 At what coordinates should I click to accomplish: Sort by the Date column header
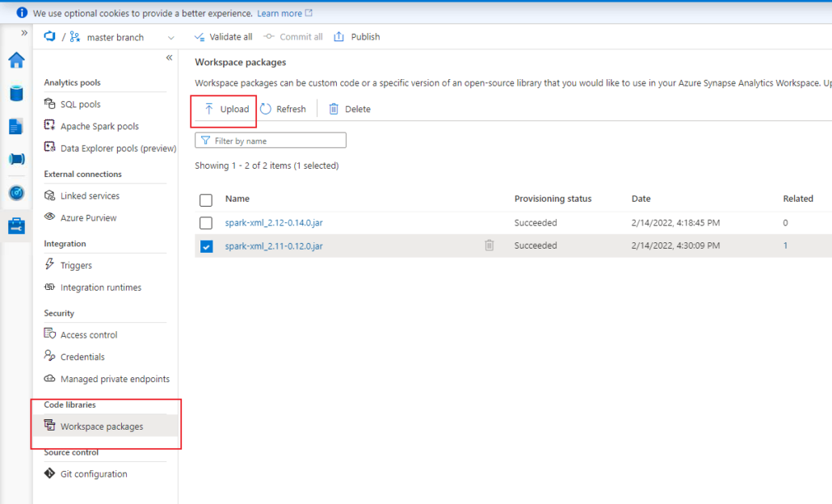641,199
